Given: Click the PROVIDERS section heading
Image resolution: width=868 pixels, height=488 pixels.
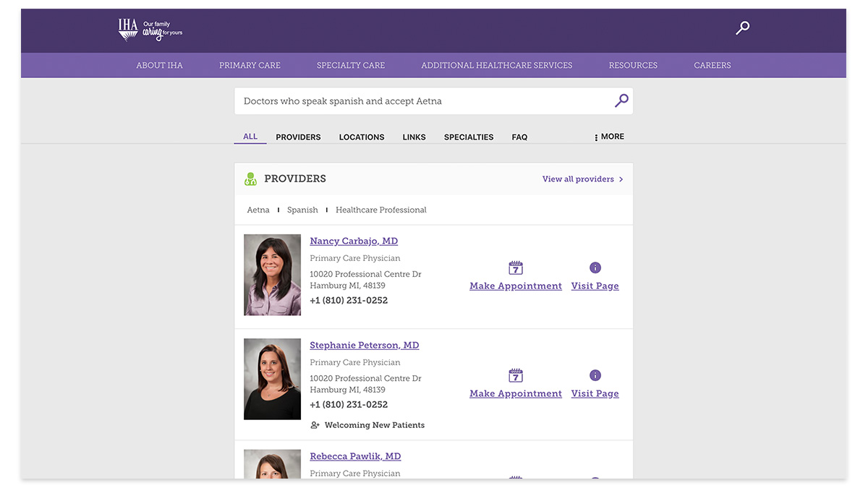Looking at the screenshot, I should [x=295, y=179].
